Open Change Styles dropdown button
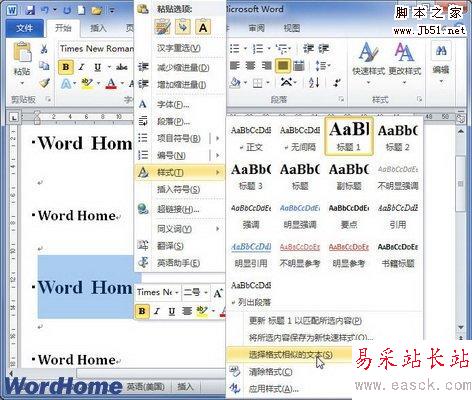This screenshot has width=472, height=400. click(405, 63)
